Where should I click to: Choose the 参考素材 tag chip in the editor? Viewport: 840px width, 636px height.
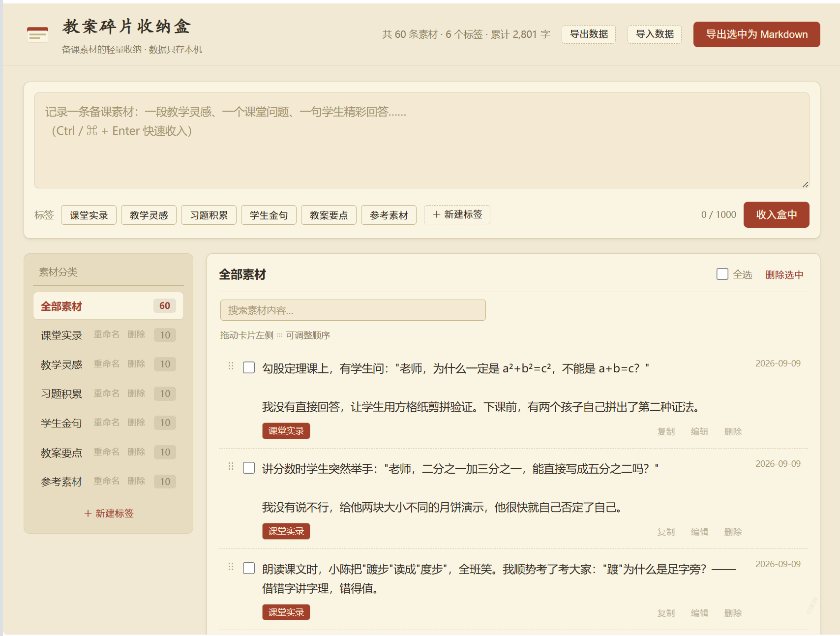(x=389, y=215)
